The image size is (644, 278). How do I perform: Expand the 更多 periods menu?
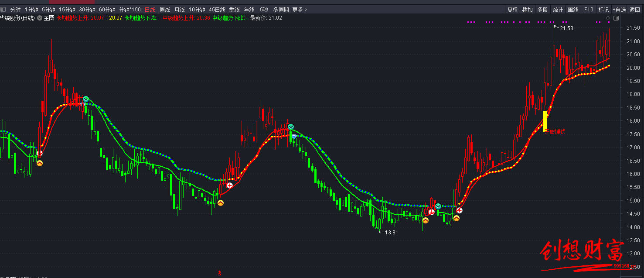[x=300, y=10]
